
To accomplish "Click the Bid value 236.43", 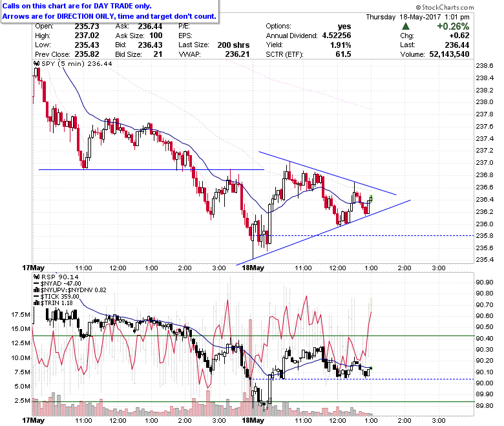I will point(150,45).
